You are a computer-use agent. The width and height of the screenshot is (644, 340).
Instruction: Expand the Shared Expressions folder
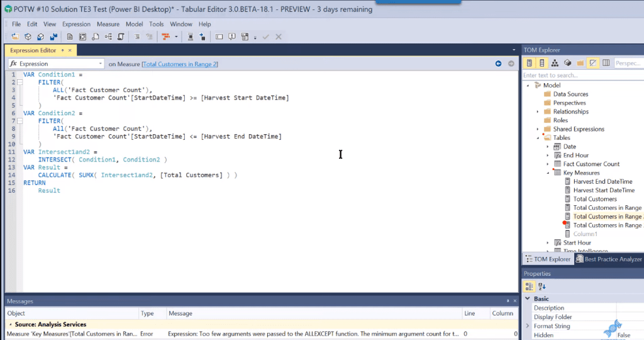coord(538,129)
